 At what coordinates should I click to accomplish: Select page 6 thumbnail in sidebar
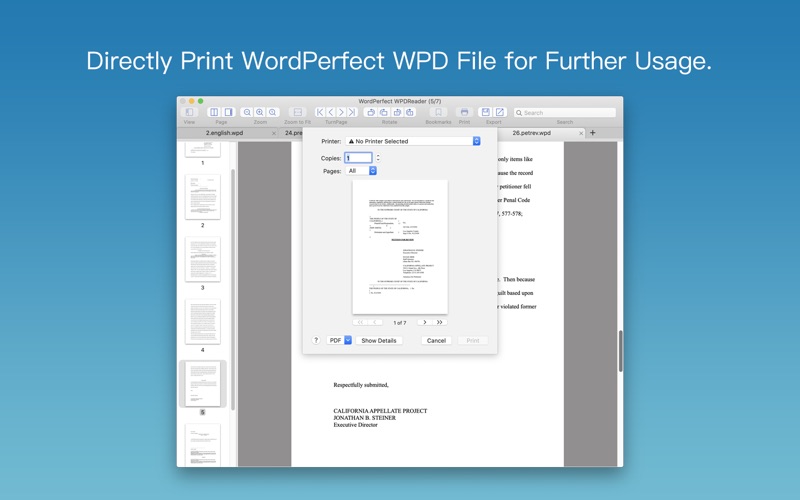point(203,445)
